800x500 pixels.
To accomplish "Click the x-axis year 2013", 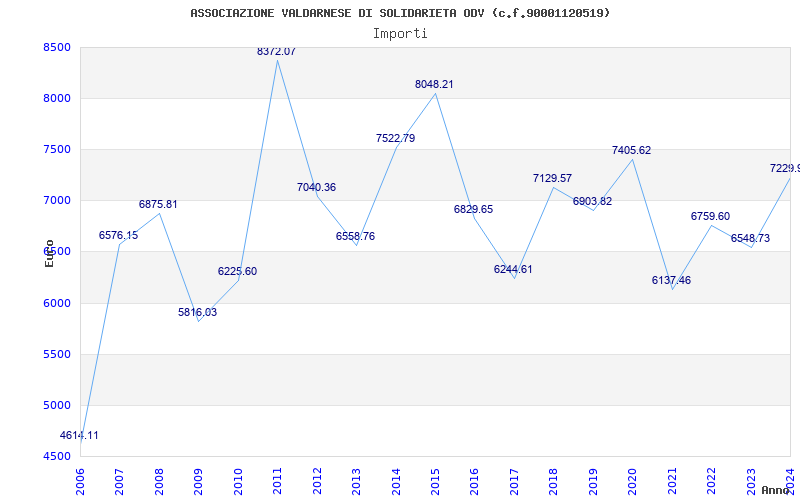I will pyautogui.click(x=356, y=481).
